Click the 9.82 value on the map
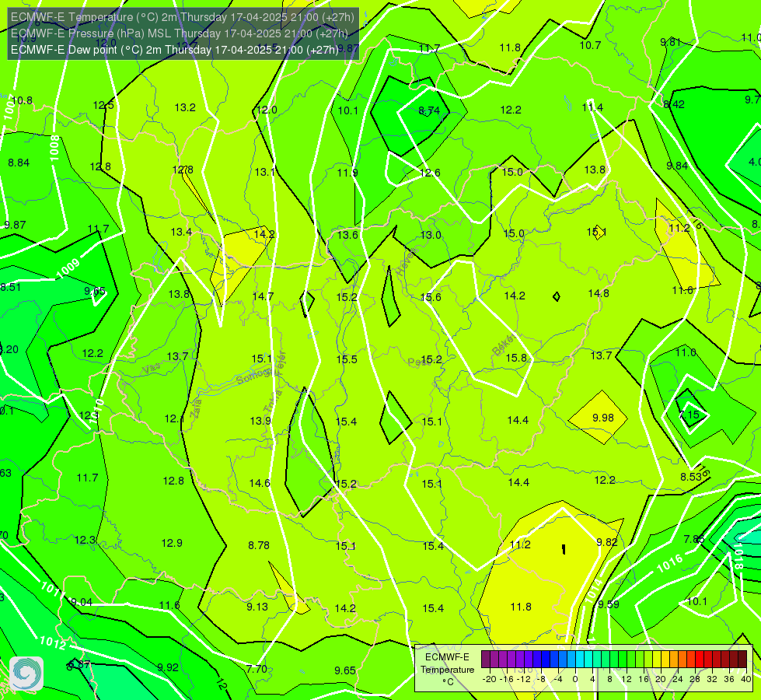This screenshot has height=700, width=761. [x=606, y=542]
